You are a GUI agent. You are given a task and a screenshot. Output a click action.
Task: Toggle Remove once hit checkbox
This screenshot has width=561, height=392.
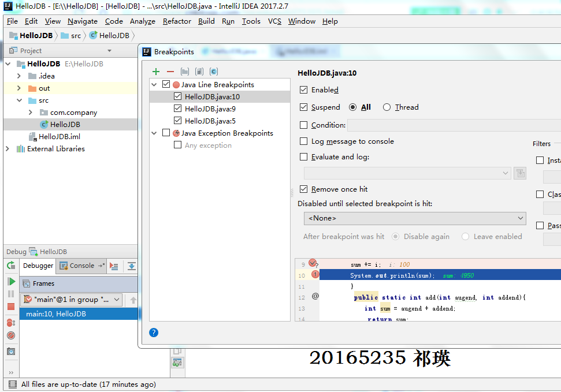[x=303, y=189]
